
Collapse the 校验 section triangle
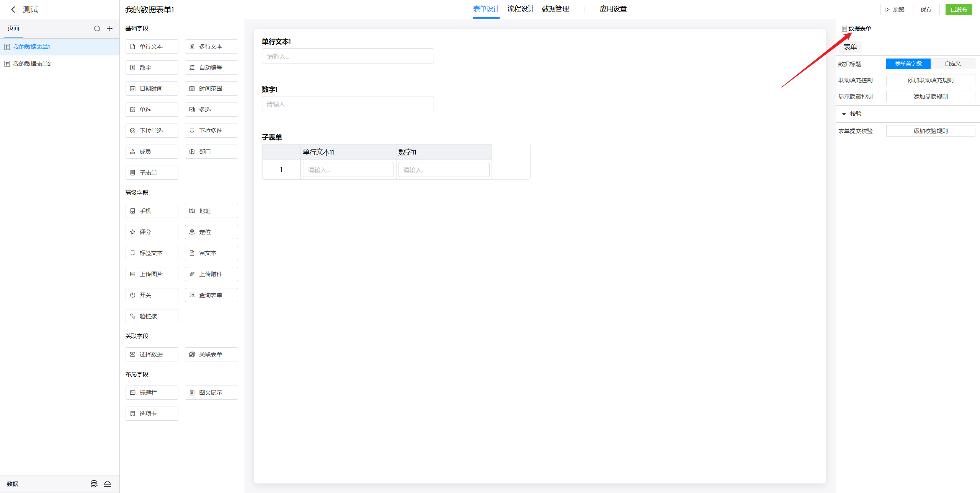click(844, 114)
